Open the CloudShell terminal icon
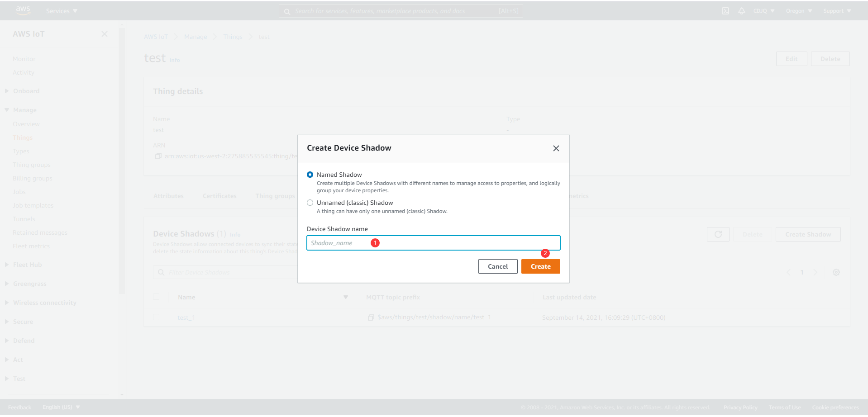 click(x=725, y=11)
